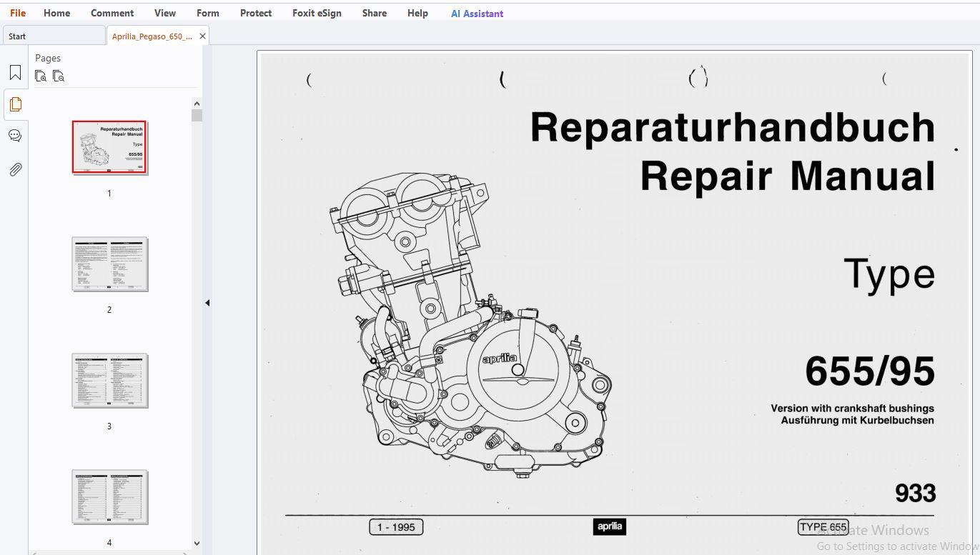Select page 3 thumbnail
Screen dimensions: 980x555
click(x=109, y=380)
